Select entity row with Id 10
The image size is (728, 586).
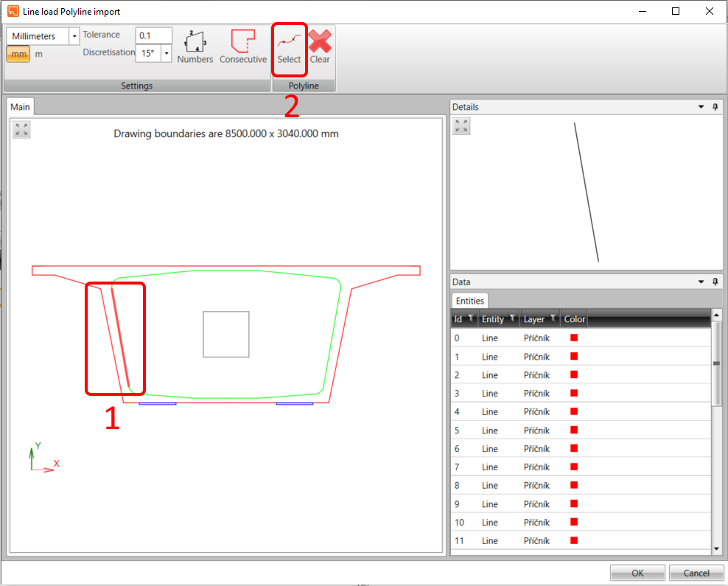tap(581, 523)
